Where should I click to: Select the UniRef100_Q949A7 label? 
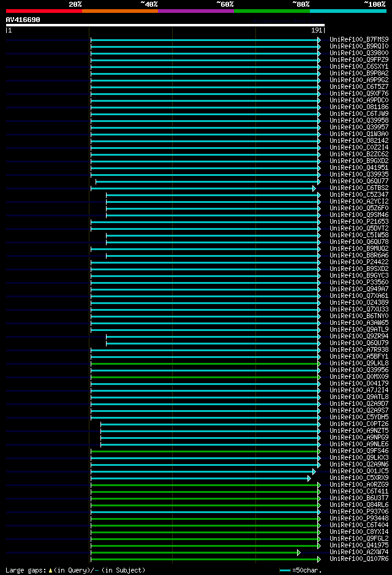(x=359, y=289)
